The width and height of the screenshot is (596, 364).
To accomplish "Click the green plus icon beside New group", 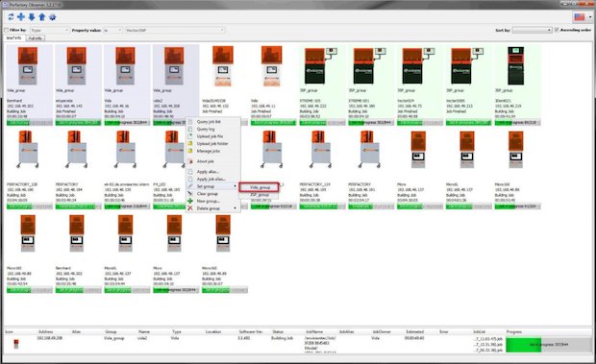I will point(190,201).
